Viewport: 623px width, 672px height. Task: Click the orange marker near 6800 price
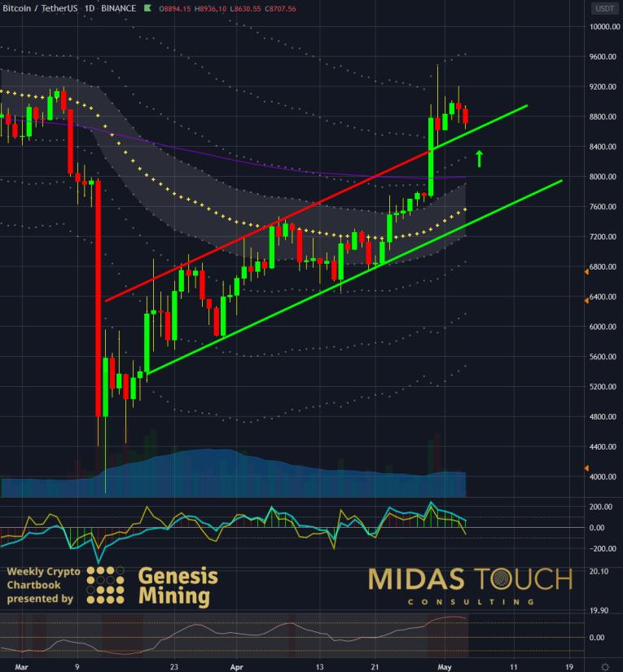(x=586, y=272)
